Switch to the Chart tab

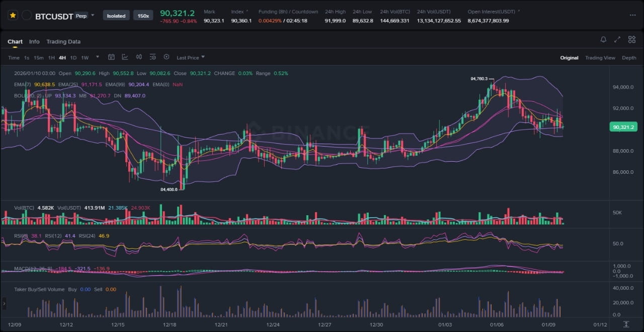pyautogui.click(x=15, y=42)
